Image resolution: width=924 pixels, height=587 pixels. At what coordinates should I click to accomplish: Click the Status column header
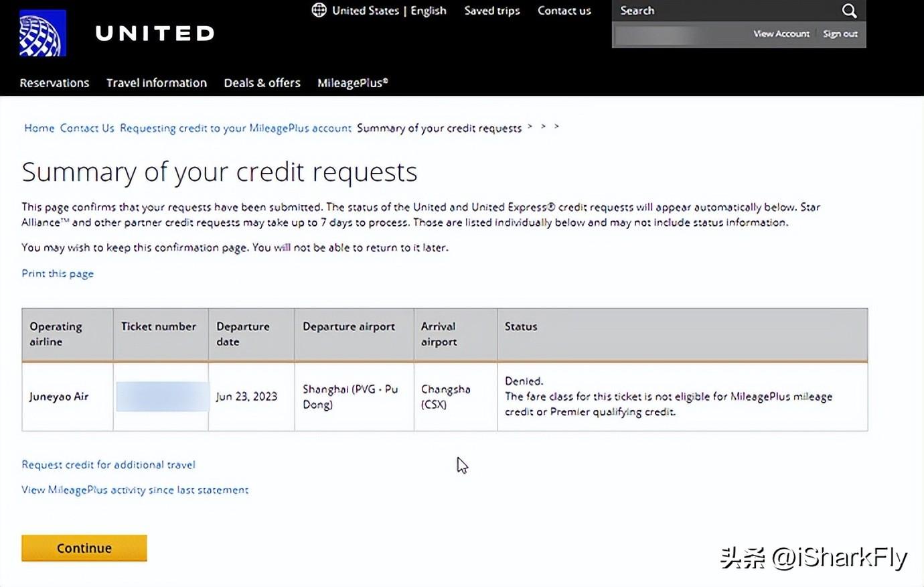pyautogui.click(x=682, y=334)
